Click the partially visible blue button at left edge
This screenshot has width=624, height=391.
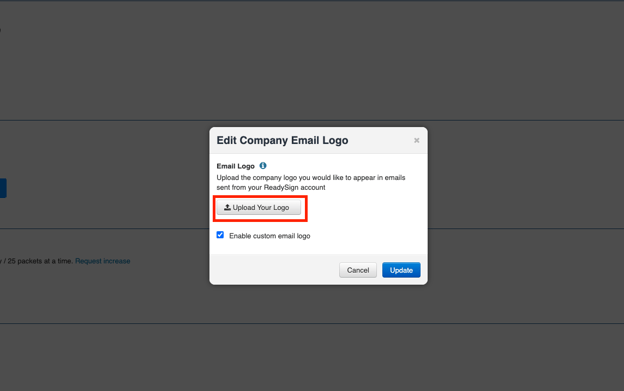point(3,188)
